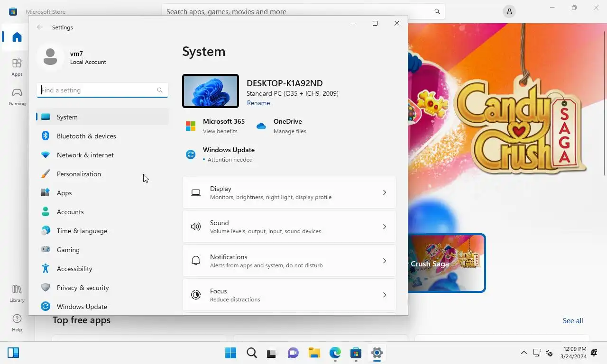This screenshot has width=607, height=364.
Task: Open Library in Microsoft Store sidebar
Action: pyautogui.click(x=17, y=293)
